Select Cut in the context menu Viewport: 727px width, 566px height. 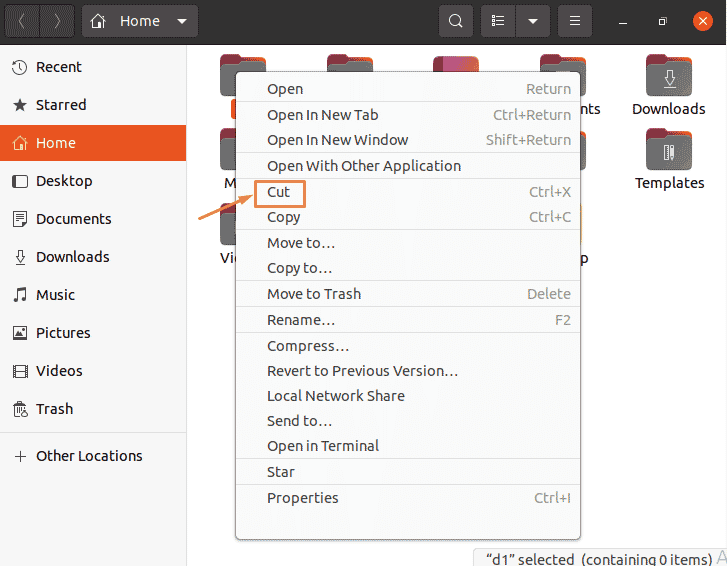(408, 192)
